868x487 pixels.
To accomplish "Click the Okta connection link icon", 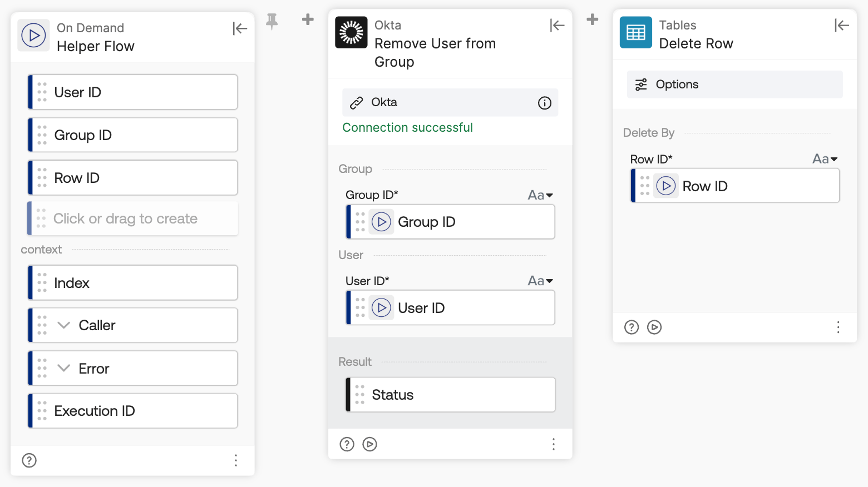I will (x=356, y=103).
